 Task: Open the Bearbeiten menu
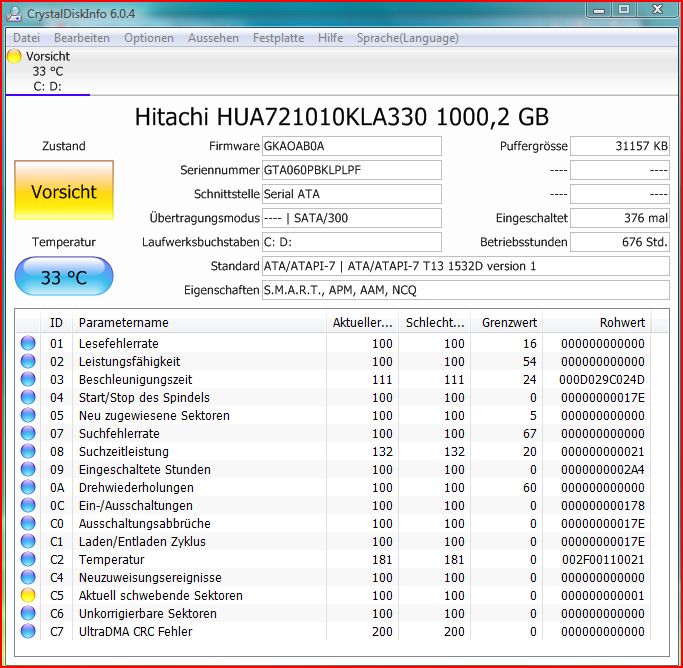click(x=81, y=38)
